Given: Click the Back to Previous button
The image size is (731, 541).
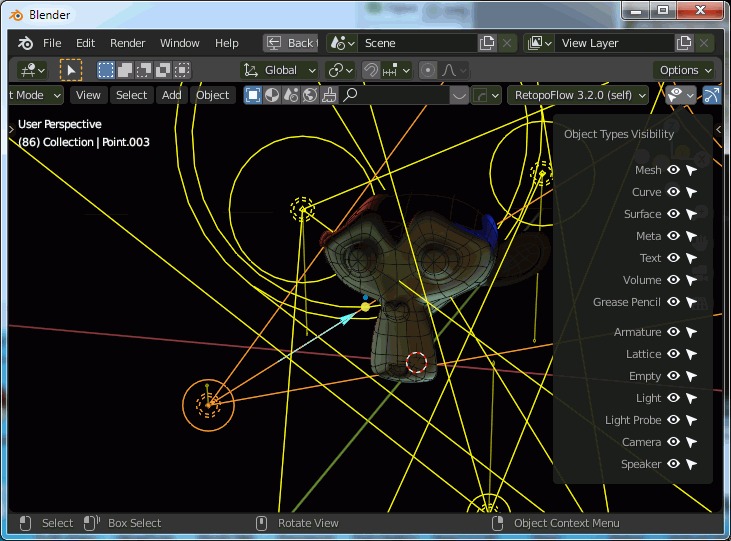Looking at the screenshot, I should click(291, 43).
